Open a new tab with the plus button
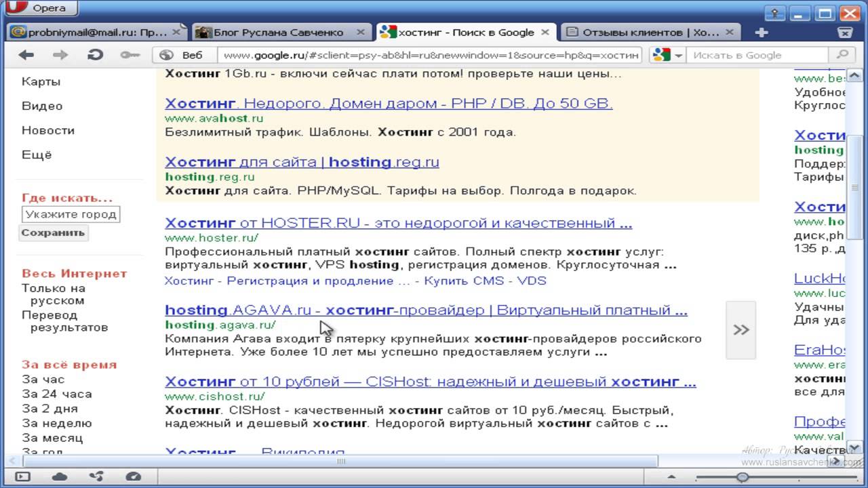This screenshot has width=868, height=488. [762, 32]
